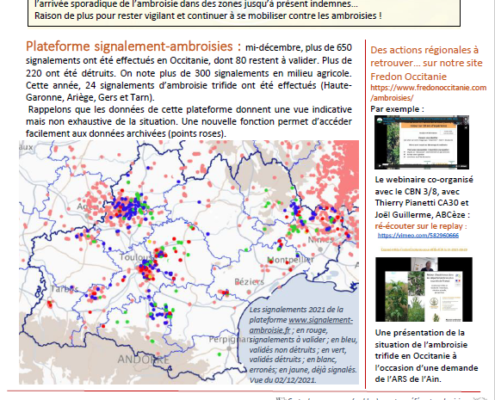
Task: Click the 'ré-écouter sur le replay :' text
Action: coord(421,226)
